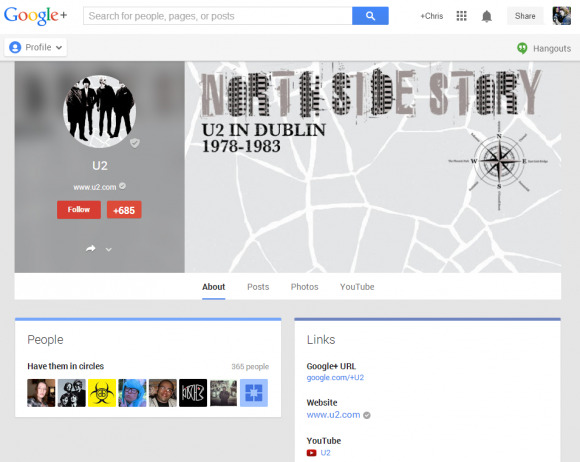Switch to the Posts tab
This screenshot has height=462, width=580.
click(258, 287)
